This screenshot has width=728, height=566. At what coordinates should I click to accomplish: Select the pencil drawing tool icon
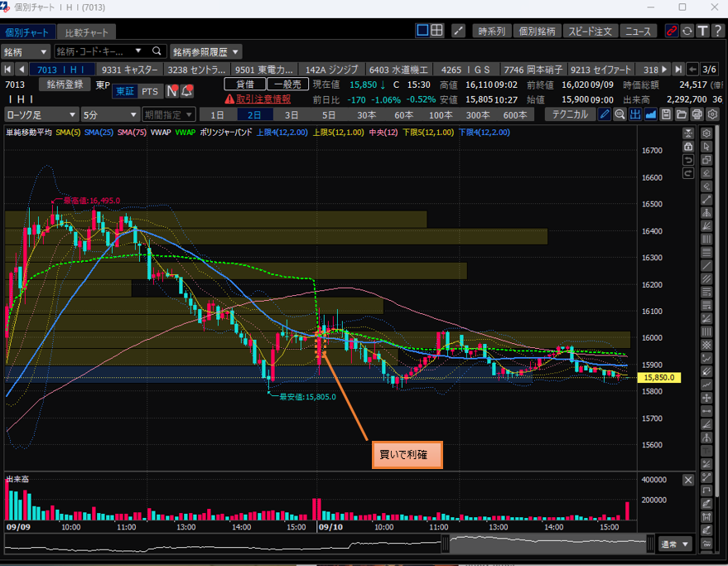click(605, 114)
